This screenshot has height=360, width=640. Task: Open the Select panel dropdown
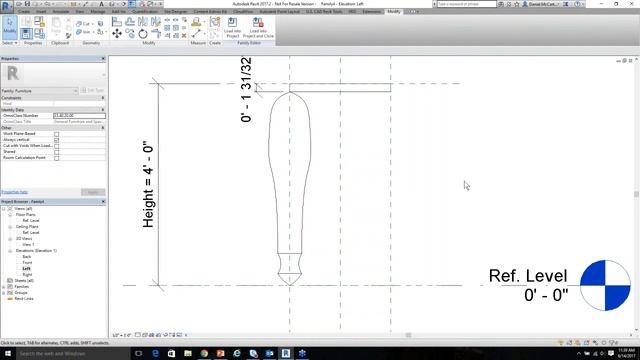10,43
